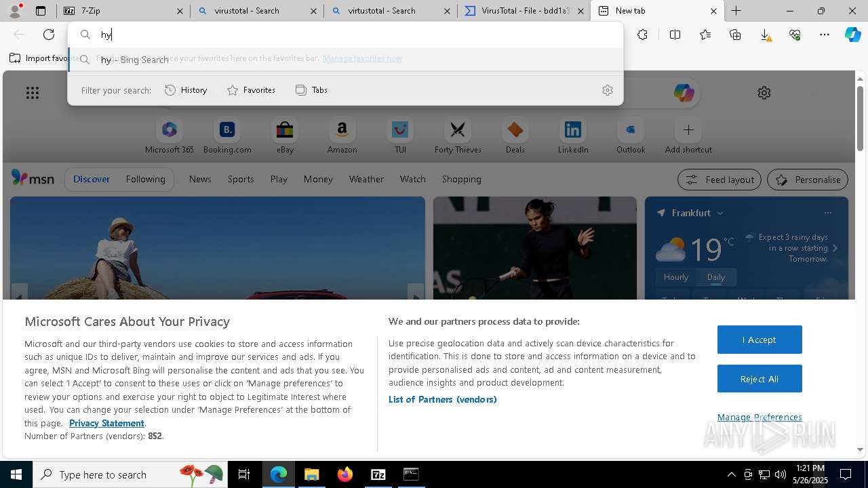Open List of Partners (vendors) link

tap(443, 399)
